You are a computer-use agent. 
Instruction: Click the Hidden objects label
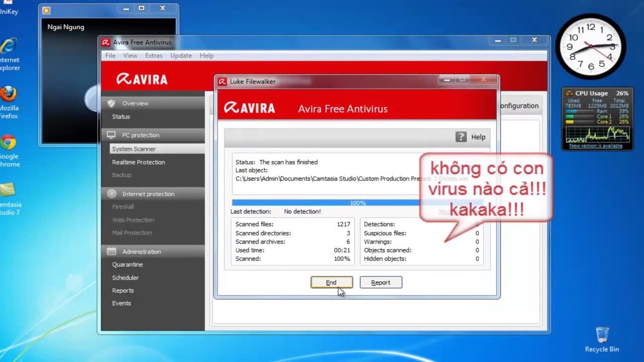click(x=385, y=259)
